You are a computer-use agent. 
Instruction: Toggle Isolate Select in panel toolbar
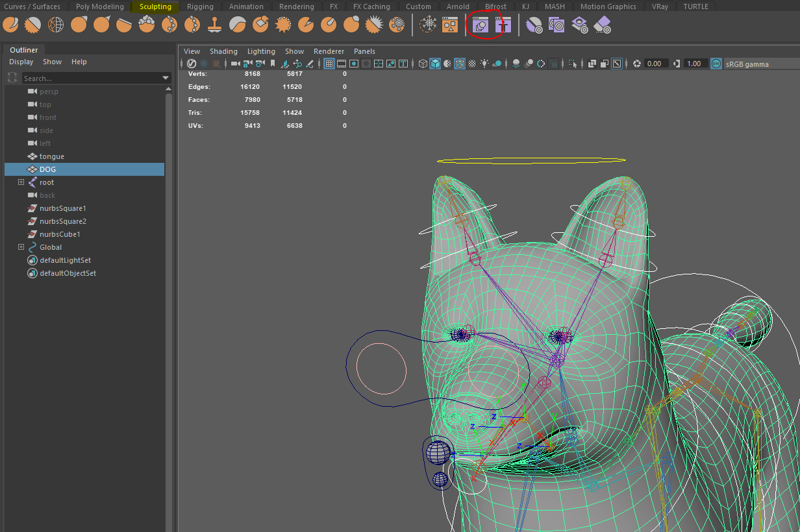(x=572, y=64)
